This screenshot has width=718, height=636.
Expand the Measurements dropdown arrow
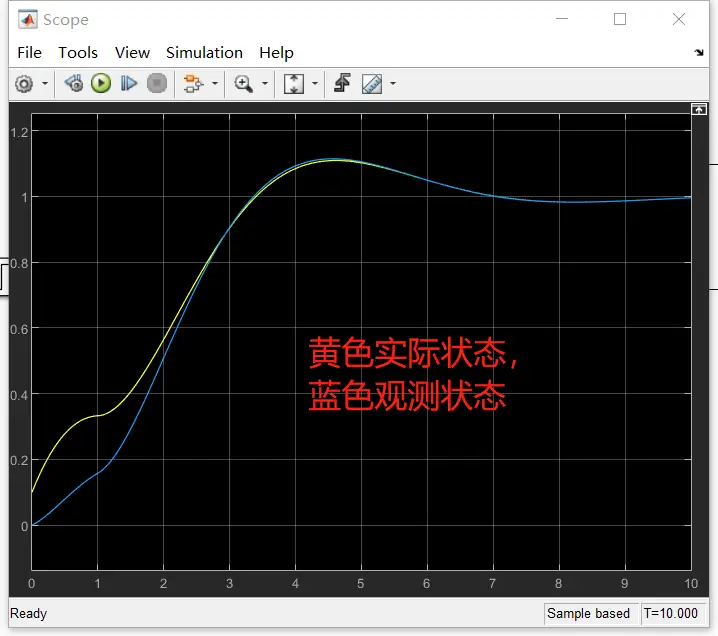[x=393, y=84]
